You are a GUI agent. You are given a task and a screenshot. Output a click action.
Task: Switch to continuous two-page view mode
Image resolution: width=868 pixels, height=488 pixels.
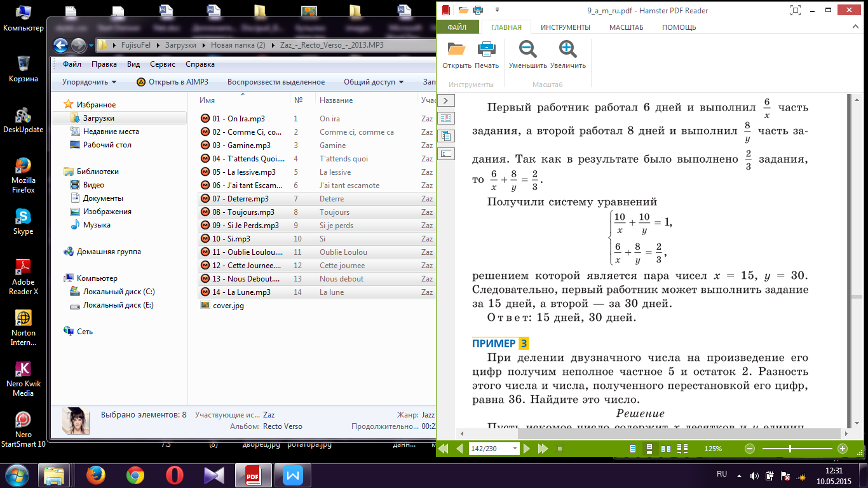click(x=682, y=449)
